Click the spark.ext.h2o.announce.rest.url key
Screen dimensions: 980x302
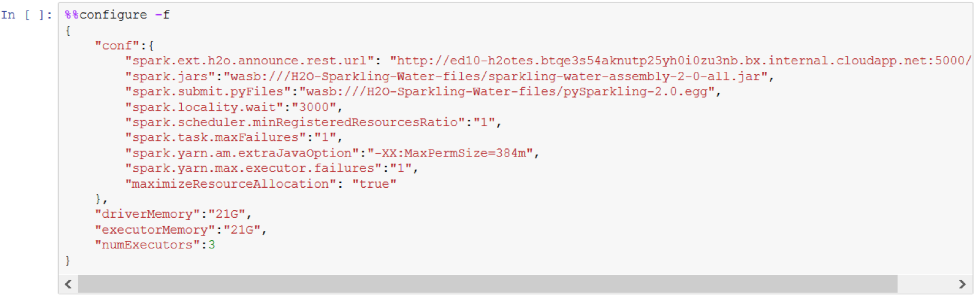pyautogui.click(x=249, y=61)
